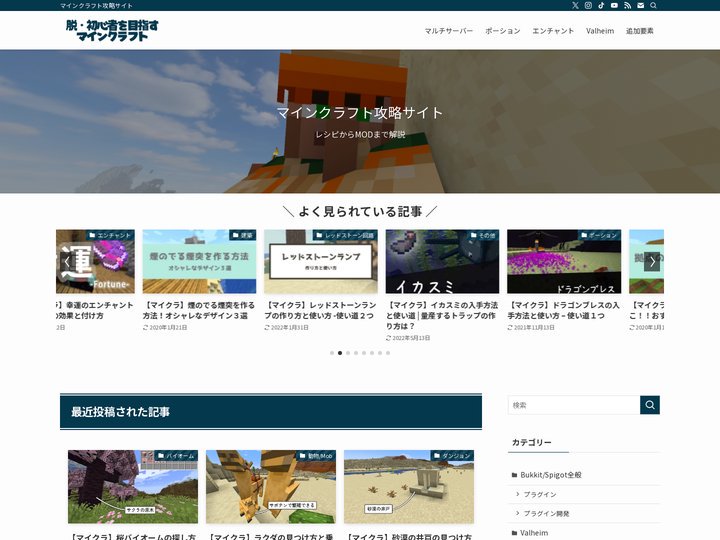Open the プラグイン subcategory
Viewport: 720px width, 540px height.
540,495
